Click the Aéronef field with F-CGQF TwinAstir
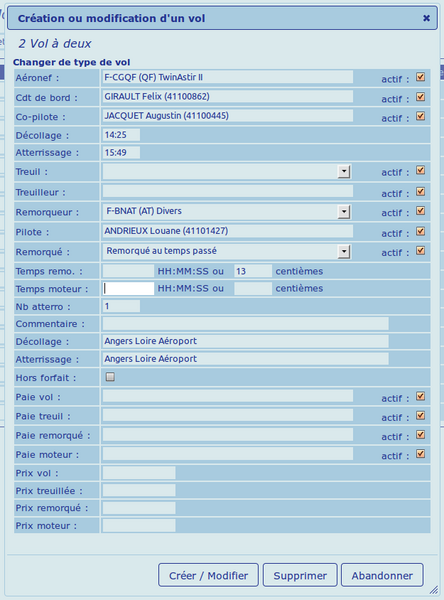The height and width of the screenshot is (600, 444). pyautogui.click(x=227, y=77)
